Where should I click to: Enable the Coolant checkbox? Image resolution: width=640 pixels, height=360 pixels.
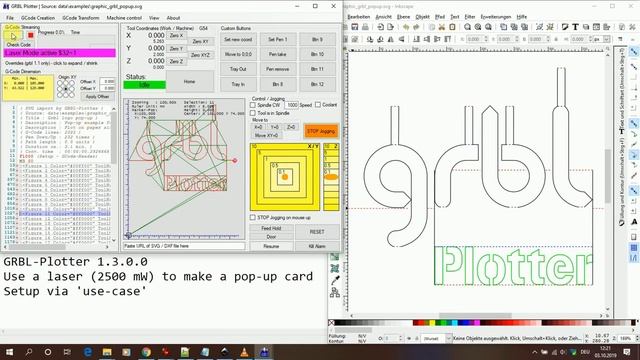[318, 105]
